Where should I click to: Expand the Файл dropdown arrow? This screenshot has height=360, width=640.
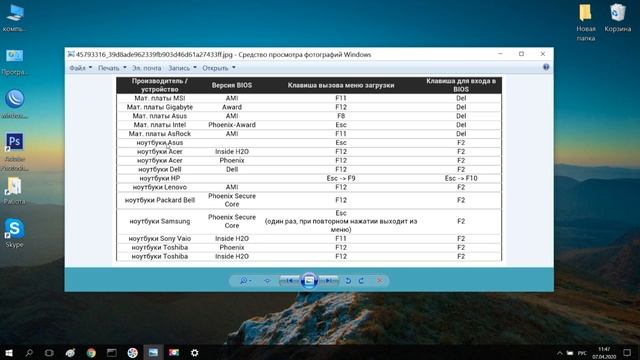91,68
